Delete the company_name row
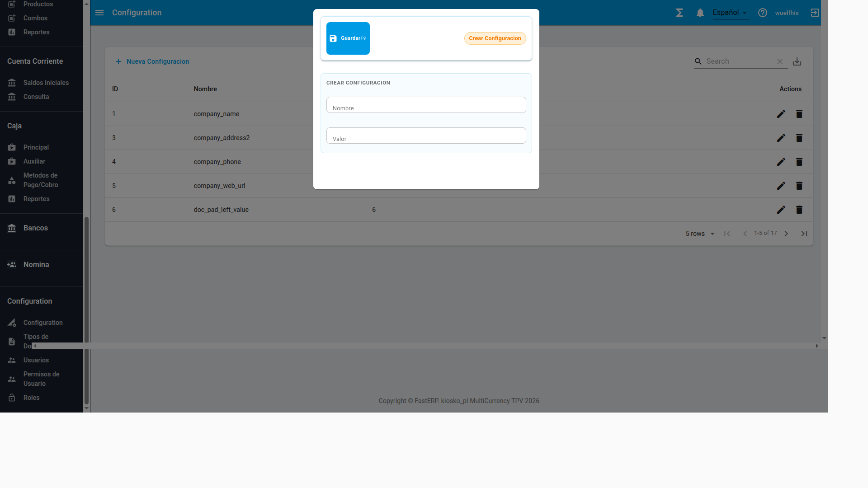The height and width of the screenshot is (488, 868). coord(799,114)
